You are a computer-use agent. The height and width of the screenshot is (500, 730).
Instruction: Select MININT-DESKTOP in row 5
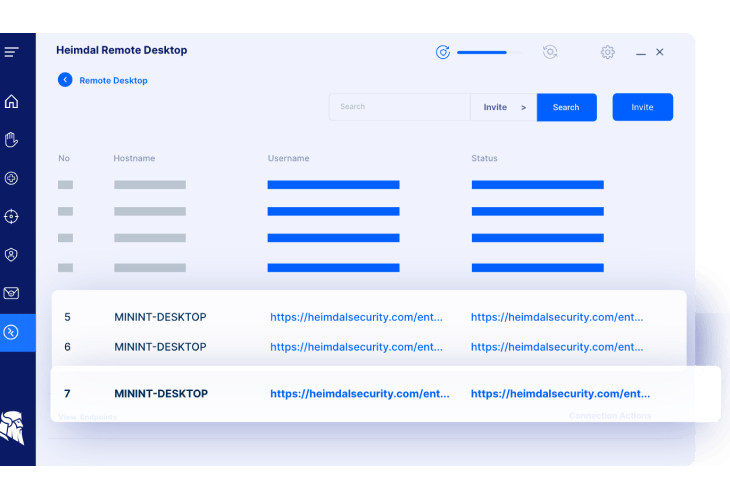tap(160, 317)
